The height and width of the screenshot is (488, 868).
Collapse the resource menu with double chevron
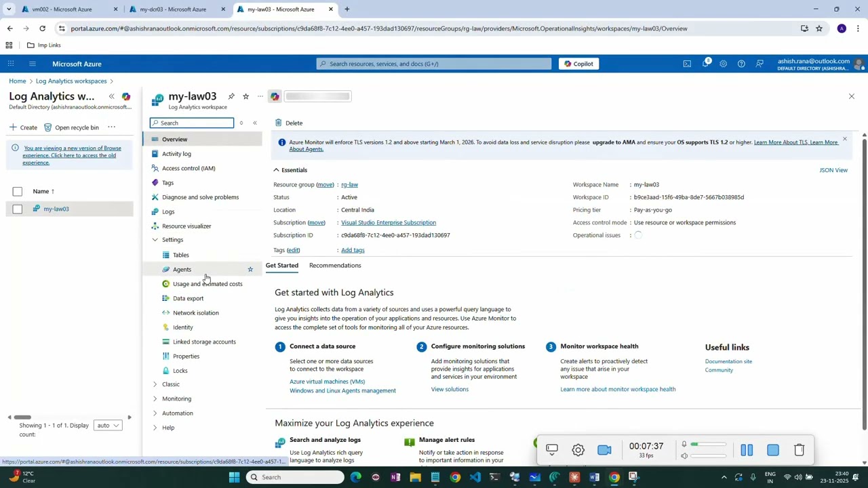coord(255,123)
